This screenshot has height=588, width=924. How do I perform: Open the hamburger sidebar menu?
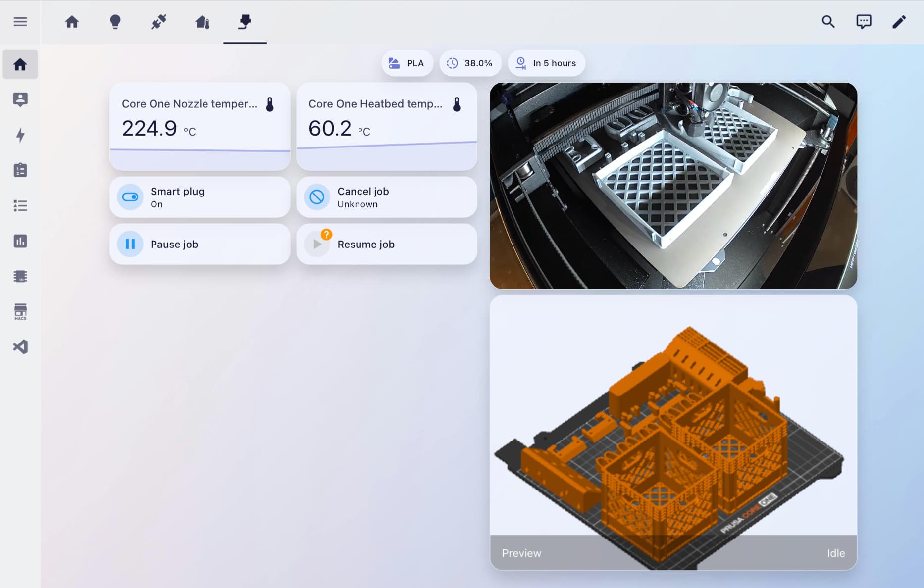tap(20, 22)
